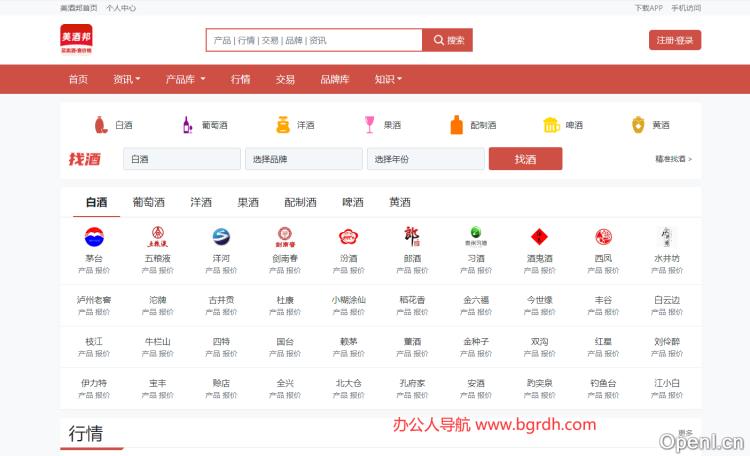Open the 选择年份 dropdown
The image size is (750, 456).
(x=425, y=159)
